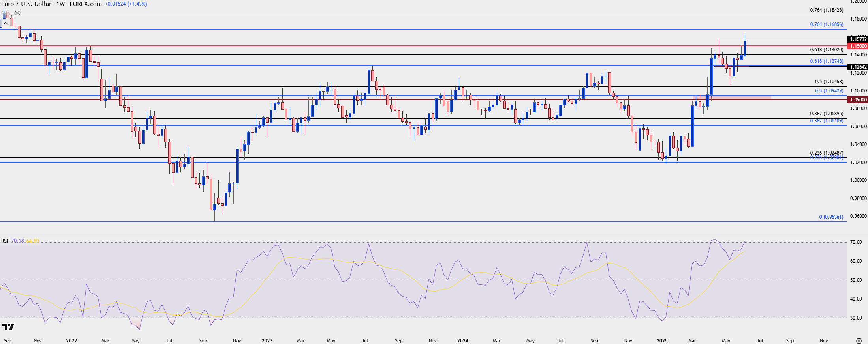Click the 0.764 (1.18428) Fibonacci label
The image size is (868, 344).
[x=826, y=10]
